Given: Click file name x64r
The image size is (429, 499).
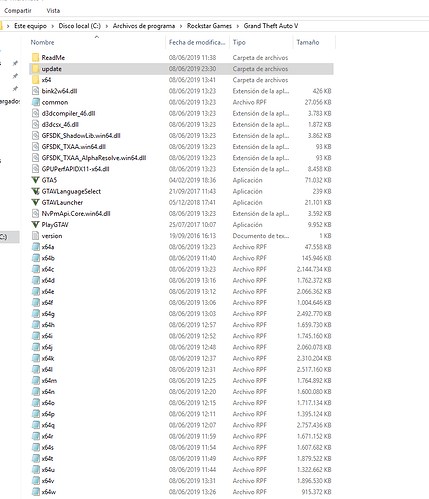Looking at the screenshot, I should pos(47,436).
